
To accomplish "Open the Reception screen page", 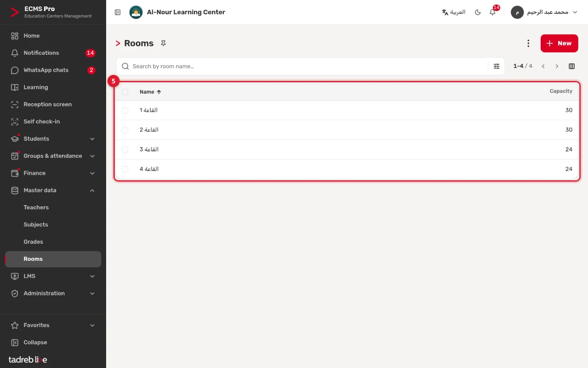I will pos(53,104).
